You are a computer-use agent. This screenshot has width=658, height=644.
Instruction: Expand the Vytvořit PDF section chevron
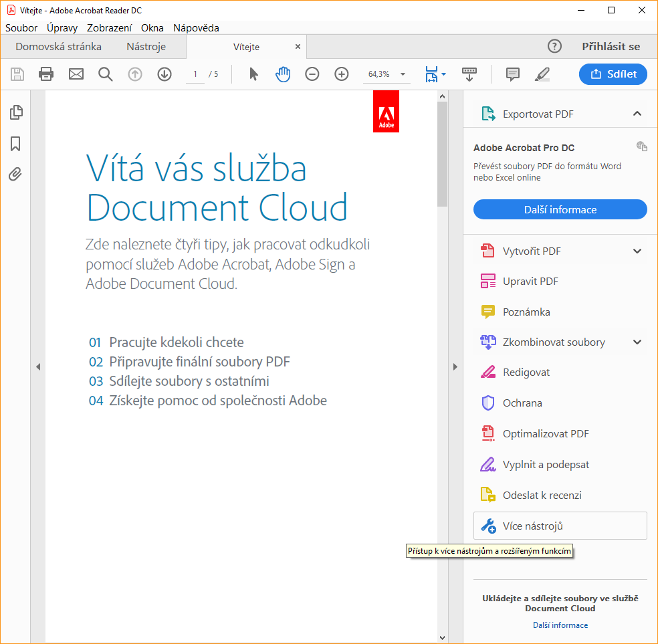(637, 251)
